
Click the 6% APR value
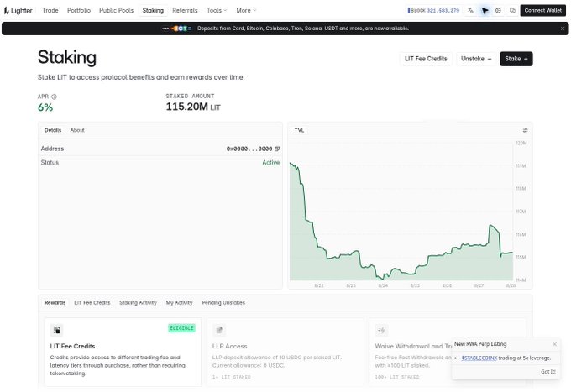click(45, 107)
